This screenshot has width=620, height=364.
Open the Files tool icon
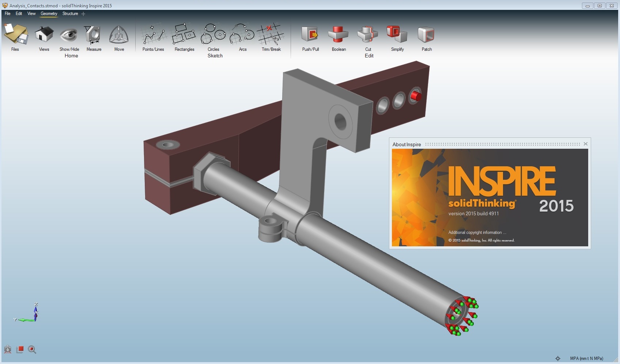16,34
